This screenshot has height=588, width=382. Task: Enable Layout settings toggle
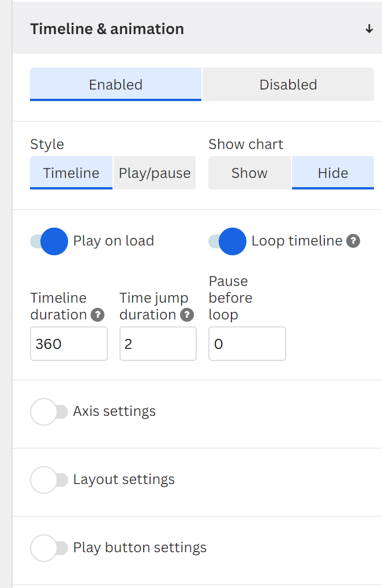(49, 480)
